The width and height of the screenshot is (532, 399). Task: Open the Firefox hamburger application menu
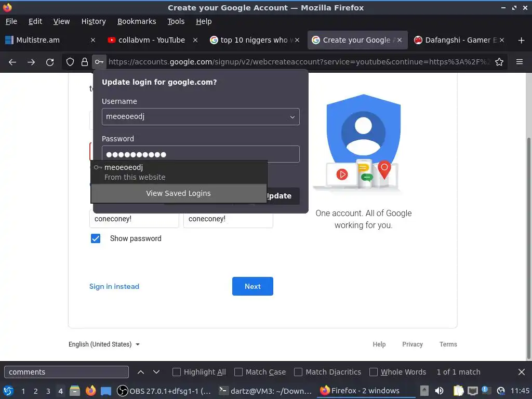pyautogui.click(x=520, y=62)
